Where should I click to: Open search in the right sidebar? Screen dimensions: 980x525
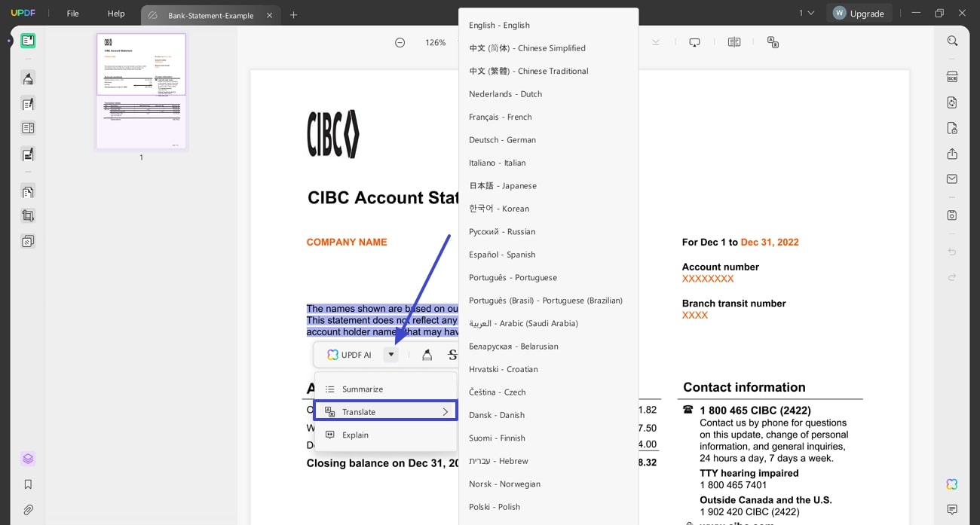952,41
